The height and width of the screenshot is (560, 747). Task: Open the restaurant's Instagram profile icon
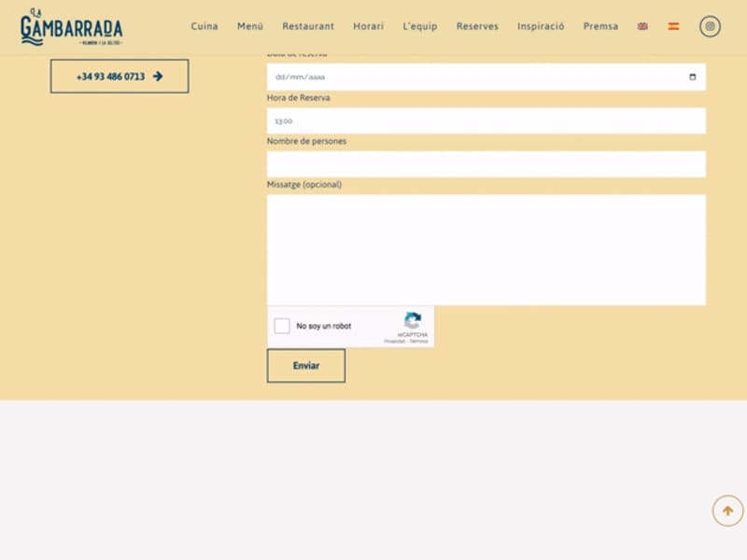[x=711, y=26]
